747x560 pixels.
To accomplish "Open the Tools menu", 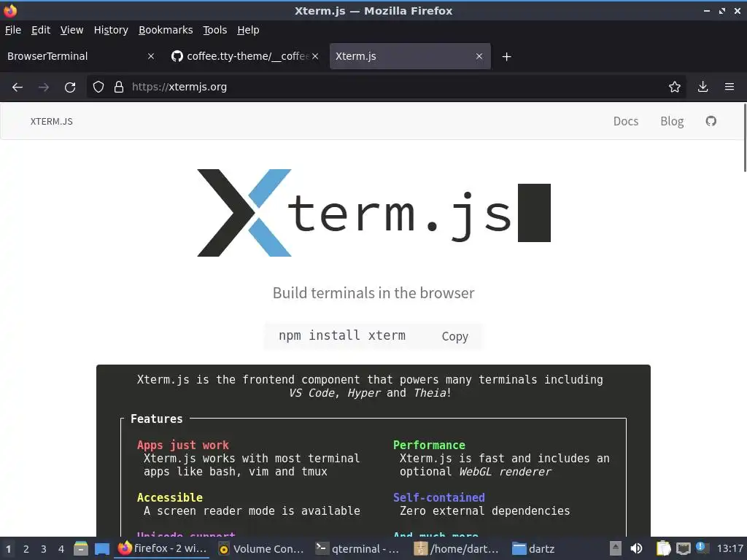I will [x=215, y=30].
